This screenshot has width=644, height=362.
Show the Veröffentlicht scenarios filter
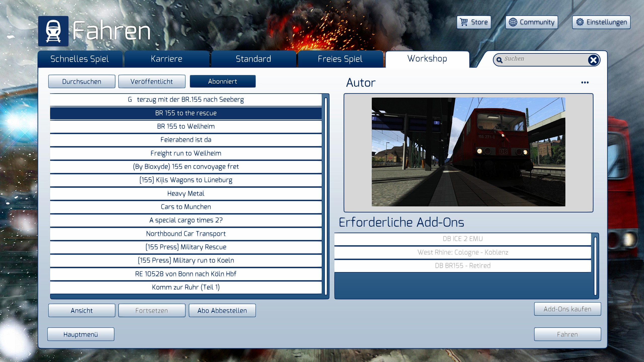tap(152, 81)
